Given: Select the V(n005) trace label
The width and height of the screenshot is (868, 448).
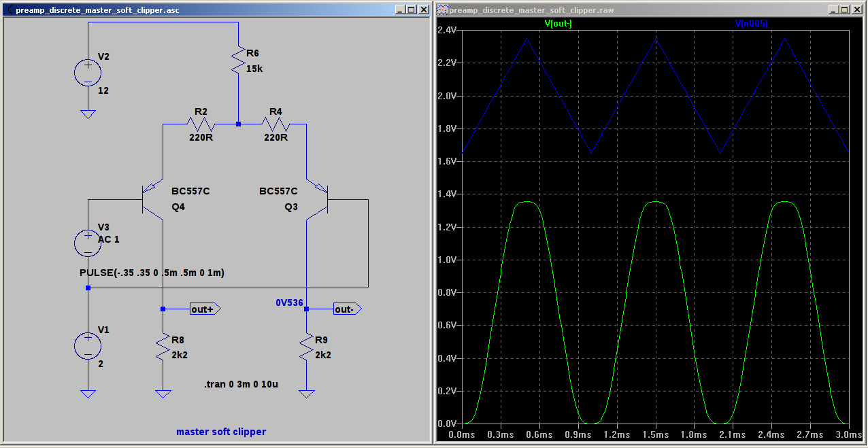Looking at the screenshot, I should [751, 24].
